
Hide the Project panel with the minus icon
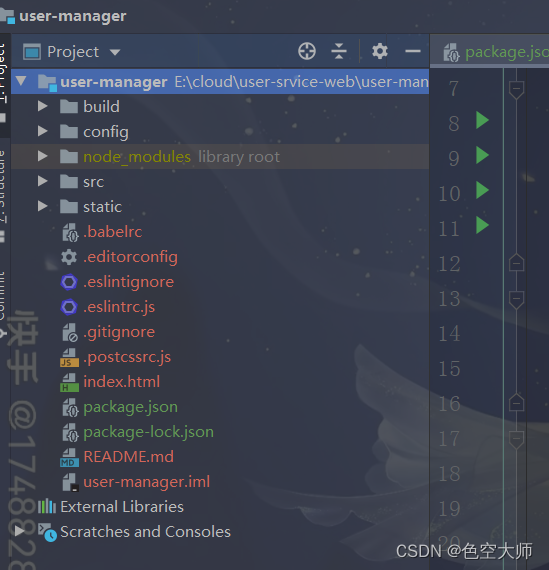click(x=413, y=51)
